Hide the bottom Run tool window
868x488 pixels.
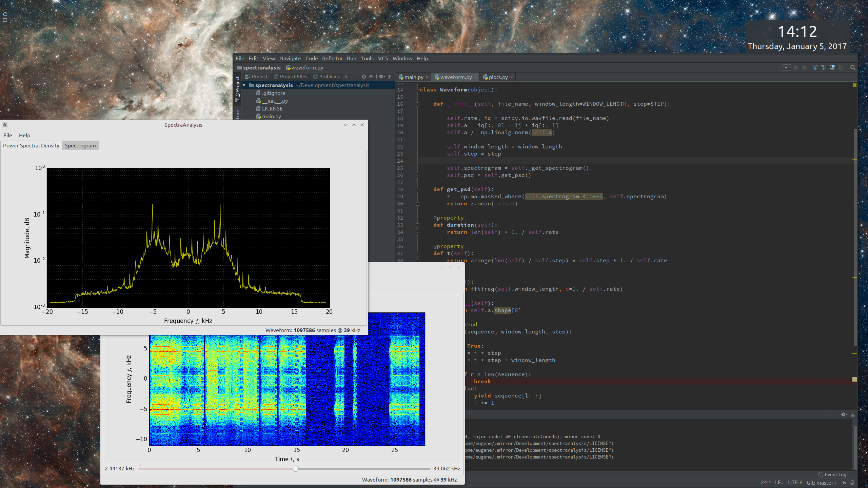853,414
